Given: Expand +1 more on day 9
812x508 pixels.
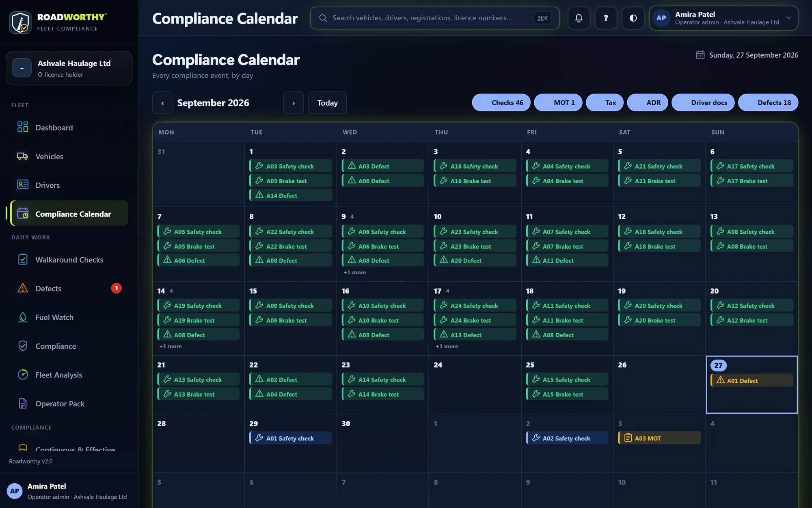Looking at the screenshot, I should (x=355, y=272).
